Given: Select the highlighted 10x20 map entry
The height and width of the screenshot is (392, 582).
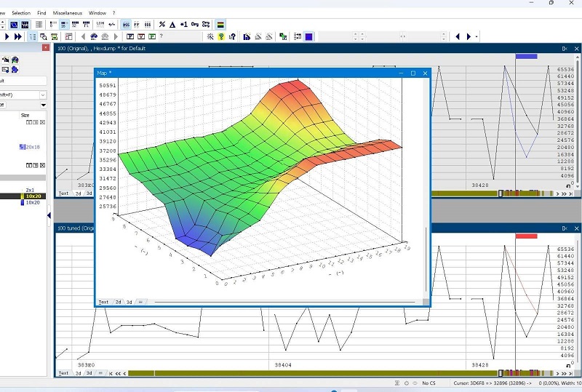Looking at the screenshot, I should [x=33, y=196].
